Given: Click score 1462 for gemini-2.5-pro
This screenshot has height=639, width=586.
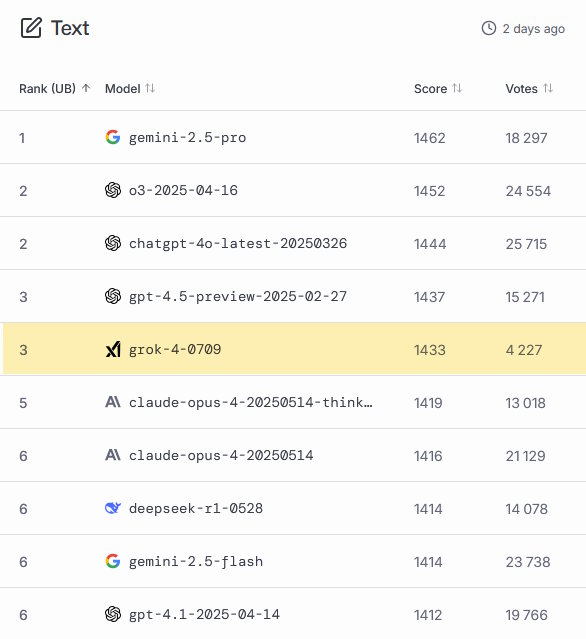Looking at the screenshot, I should [x=430, y=138].
